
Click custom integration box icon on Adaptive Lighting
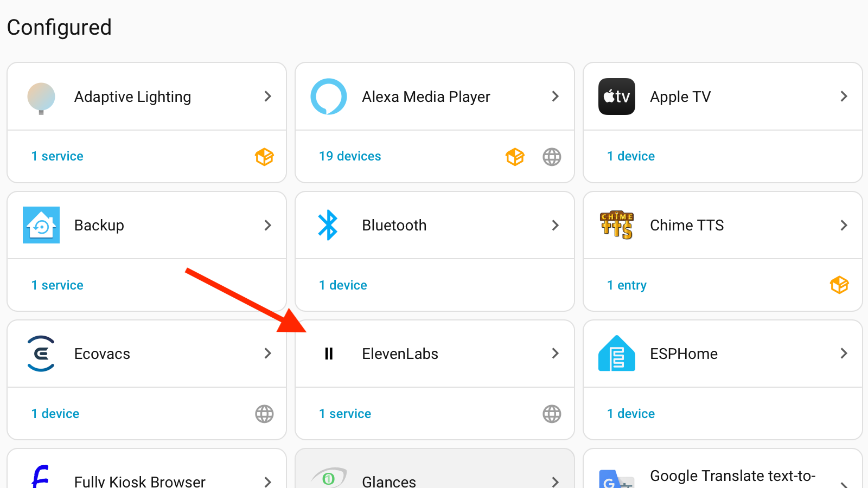264,157
